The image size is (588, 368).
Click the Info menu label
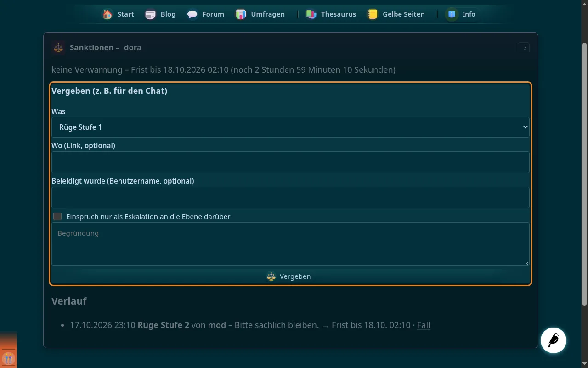point(469,14)
